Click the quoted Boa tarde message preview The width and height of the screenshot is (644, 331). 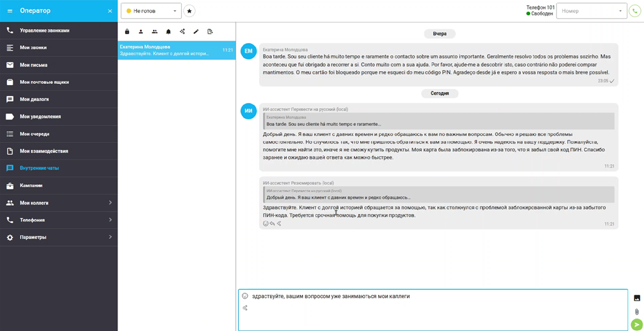pos(439,121)
